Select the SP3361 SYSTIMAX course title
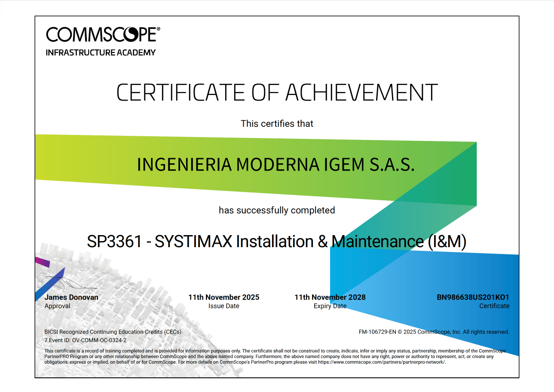This screenshot has height=392, width=554. [276, 242]
